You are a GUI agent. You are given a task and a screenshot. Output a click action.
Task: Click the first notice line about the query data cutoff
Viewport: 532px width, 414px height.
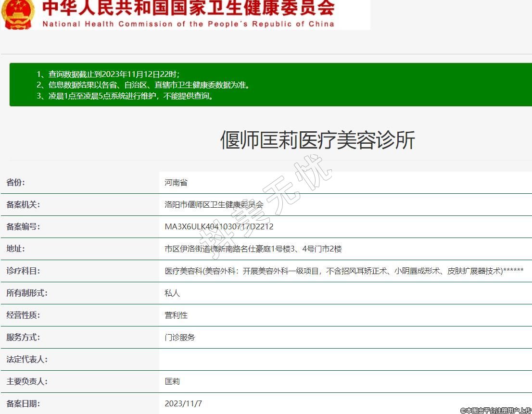(x=108, y=74)
